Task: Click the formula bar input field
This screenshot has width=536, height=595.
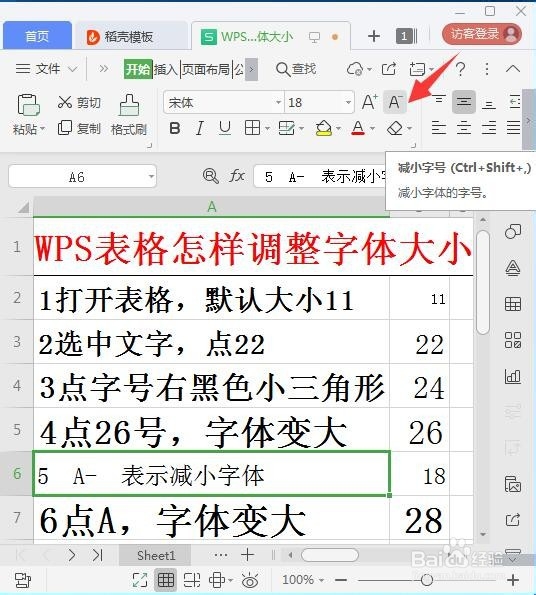Action: 320,176
